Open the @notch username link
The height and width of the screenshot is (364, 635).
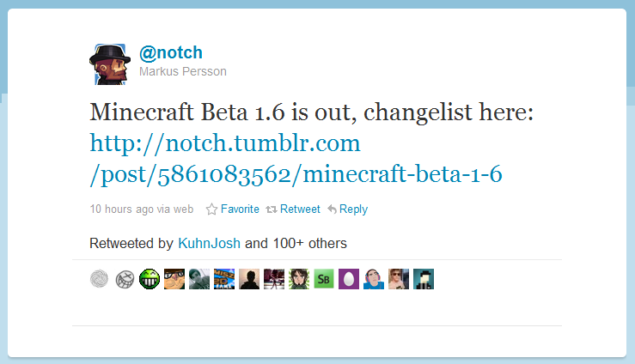[x=170, y=52]
